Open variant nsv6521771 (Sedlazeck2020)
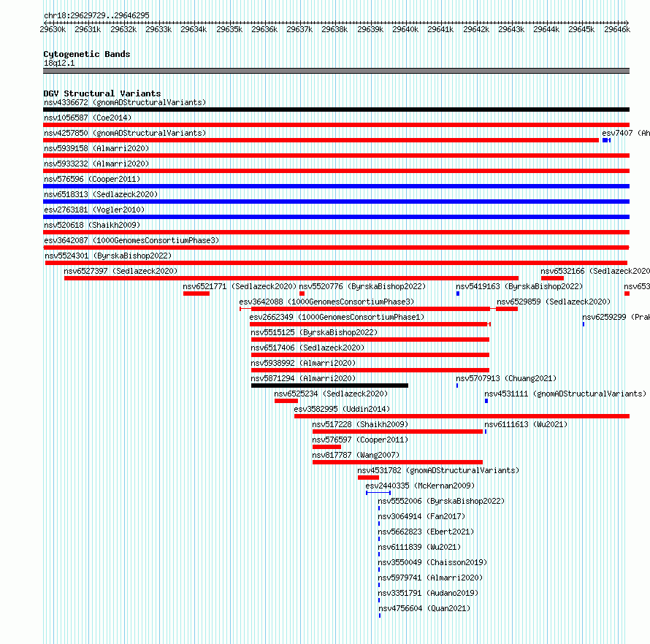The height and width of the screenshot is (644, 650). tap(240, 286)
